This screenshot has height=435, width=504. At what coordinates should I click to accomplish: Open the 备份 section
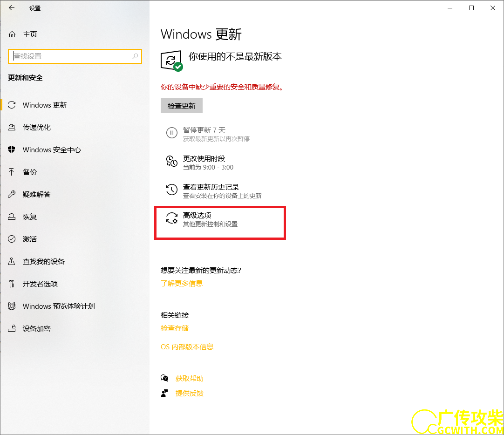pyautogui.click(x=75, y=172)
